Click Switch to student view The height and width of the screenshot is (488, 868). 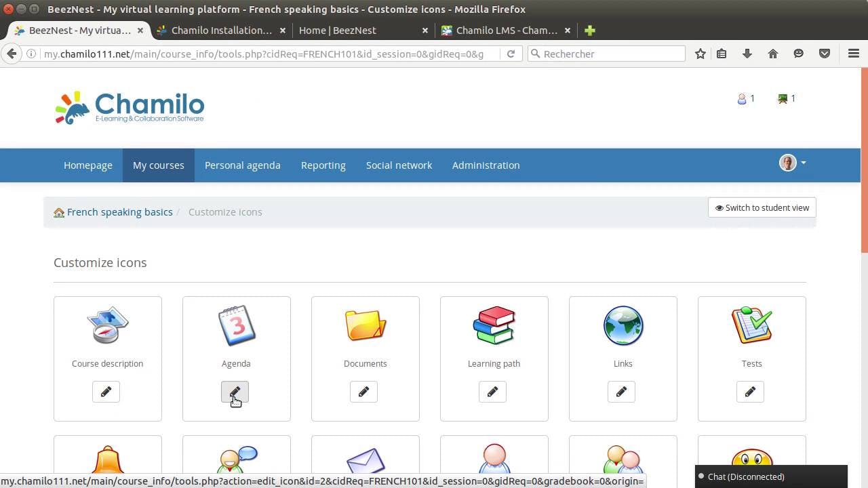pyautogui.click(x=762, y=207)
